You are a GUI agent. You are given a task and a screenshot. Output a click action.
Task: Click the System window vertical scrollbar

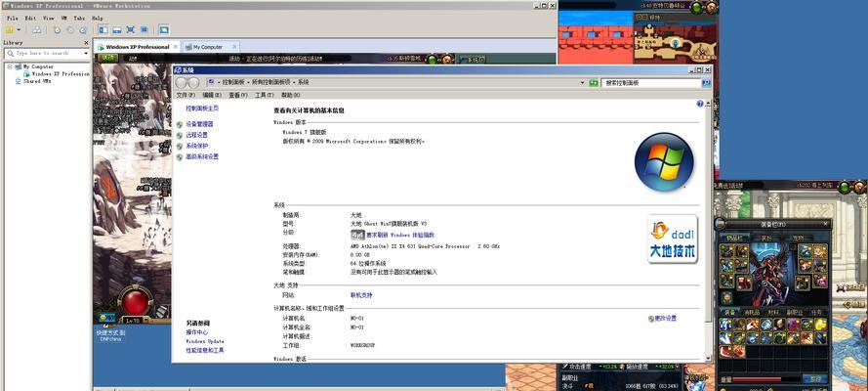tap(708, 230)
